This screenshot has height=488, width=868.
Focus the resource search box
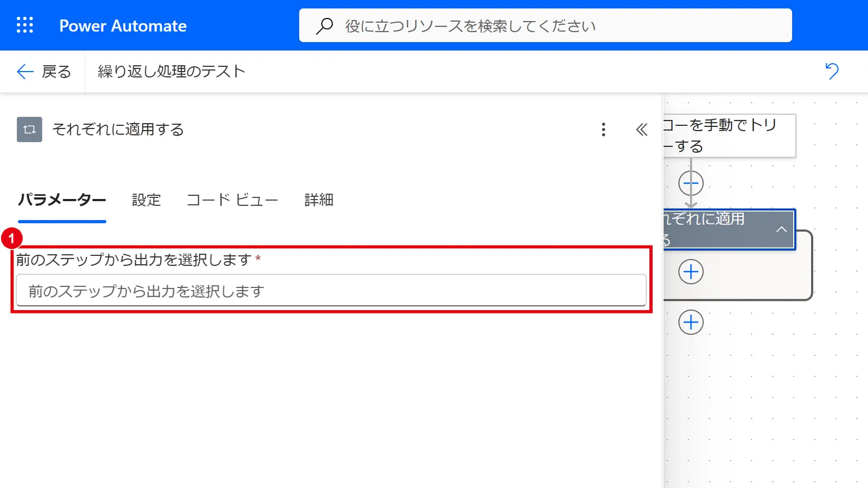[545, 25]
